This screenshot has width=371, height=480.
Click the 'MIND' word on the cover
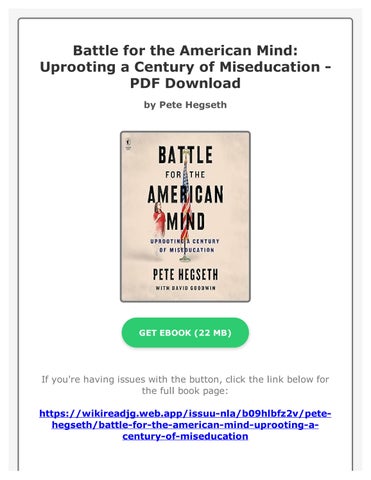[x=186, y=222]
